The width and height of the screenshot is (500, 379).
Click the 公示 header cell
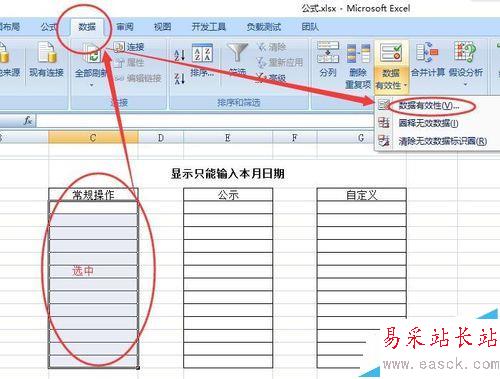pos(228,195)
